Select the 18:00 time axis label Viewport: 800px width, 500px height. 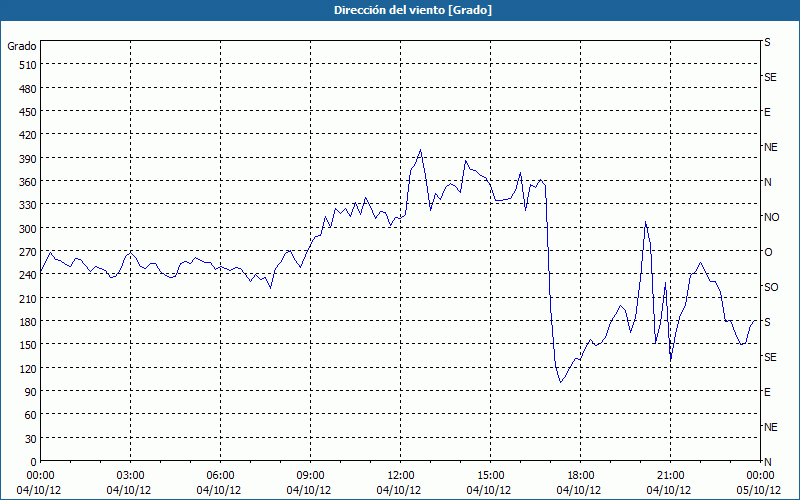581,476
